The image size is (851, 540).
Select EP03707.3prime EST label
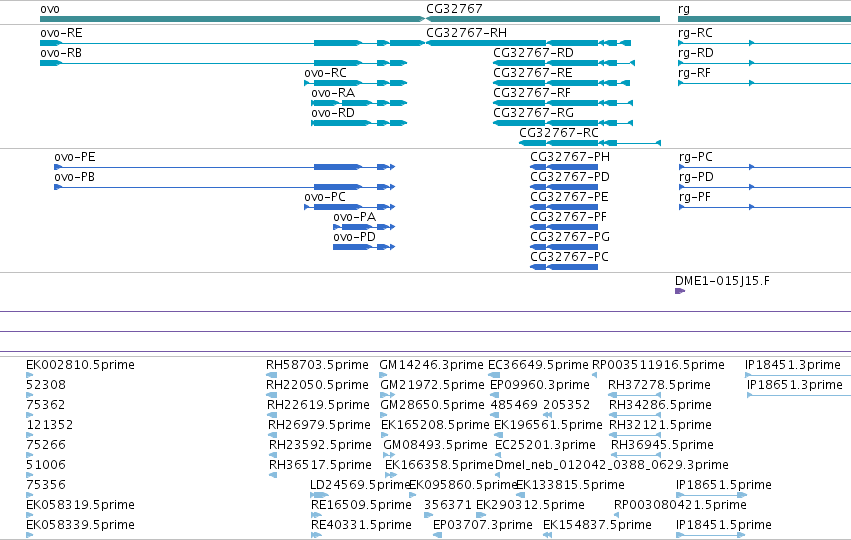click(x=483, y=525)
